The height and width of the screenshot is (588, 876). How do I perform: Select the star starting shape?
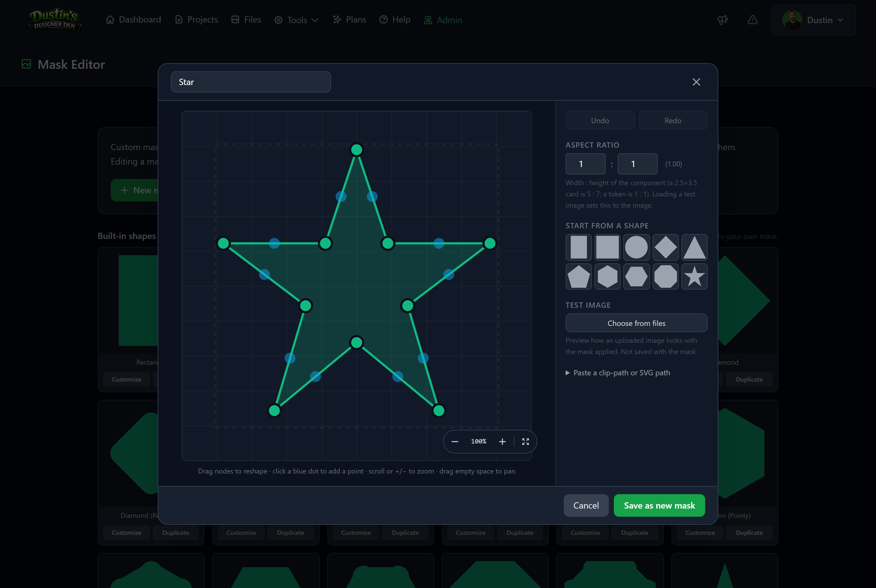click(x=694, y=276)
